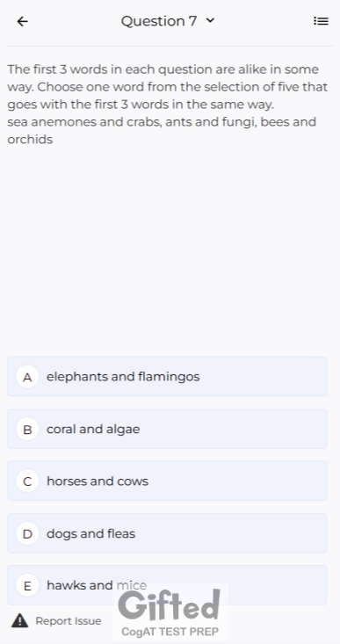Select answer elephants and flamingos
The height and width of the screenshot is (644, 340).
click(167, 377)
